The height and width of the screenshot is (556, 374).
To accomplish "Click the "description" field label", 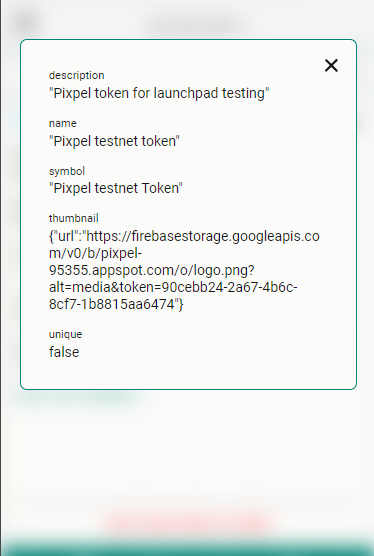I will pos(77,76).
